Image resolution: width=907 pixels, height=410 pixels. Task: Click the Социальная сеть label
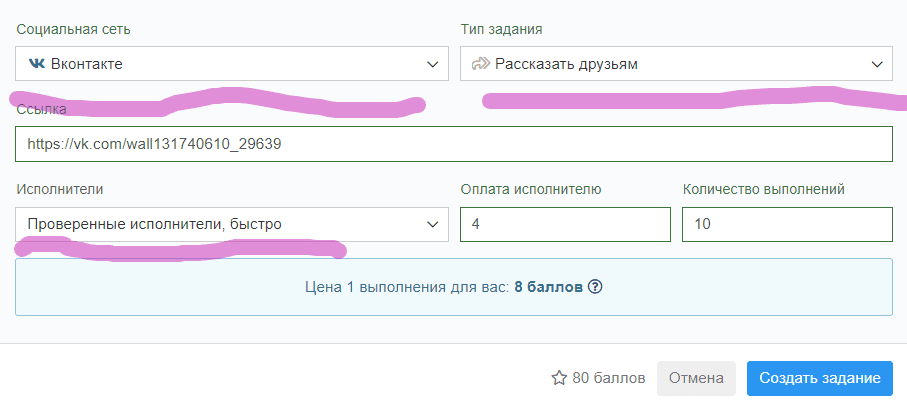[73, 29]
